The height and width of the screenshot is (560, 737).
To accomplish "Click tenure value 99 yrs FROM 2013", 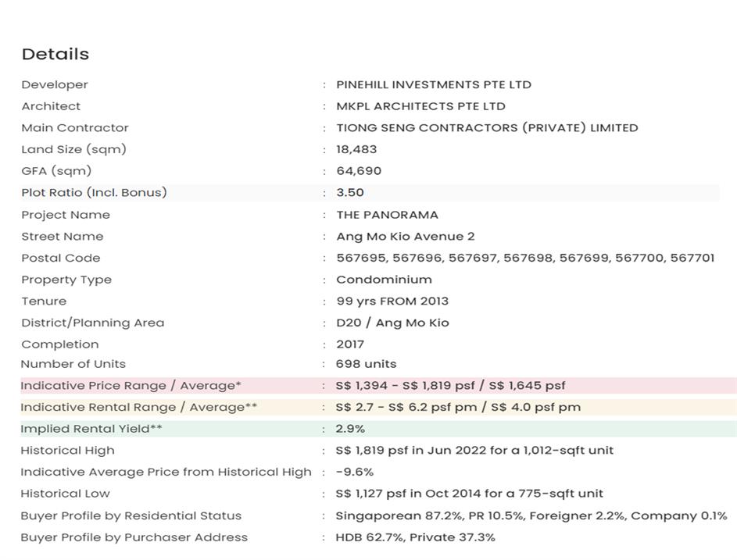I will pyautogui.click(x=392, y=301).
